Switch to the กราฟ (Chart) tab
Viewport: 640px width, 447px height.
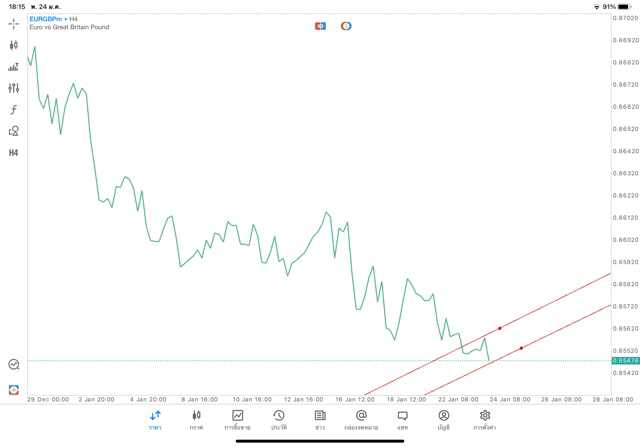pyautogui.click(x=196, y=420)
